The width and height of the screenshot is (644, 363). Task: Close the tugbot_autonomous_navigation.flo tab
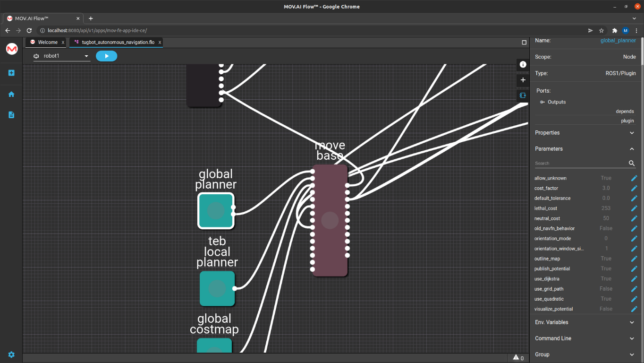pos(160,43)
